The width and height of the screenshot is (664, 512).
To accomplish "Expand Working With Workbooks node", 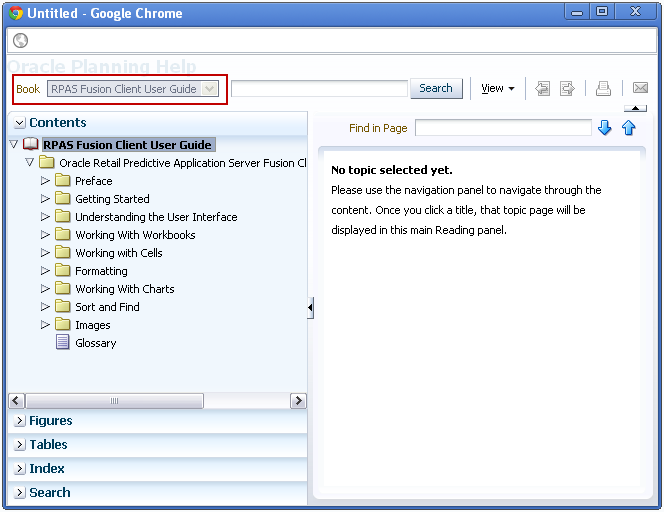I will coord(45,234).
